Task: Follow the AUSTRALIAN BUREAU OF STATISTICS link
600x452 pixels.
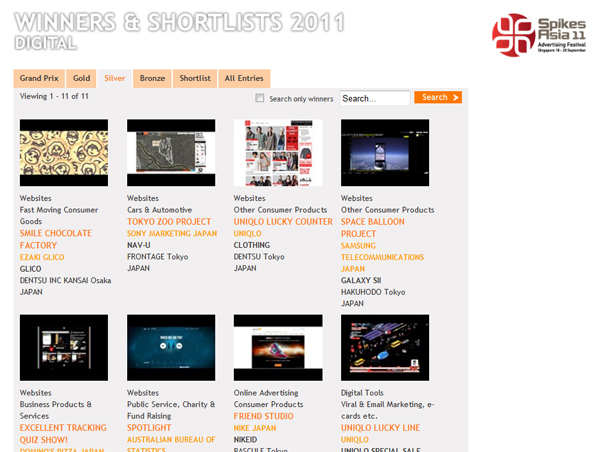Action: 171,444
